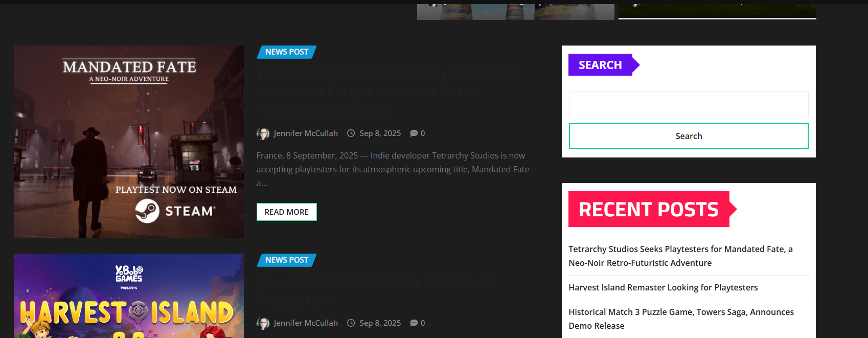Click Sep 8, 2025 date on Harvest Island post
Viewport: 868px width, 338px height.
tap(380, 323)
